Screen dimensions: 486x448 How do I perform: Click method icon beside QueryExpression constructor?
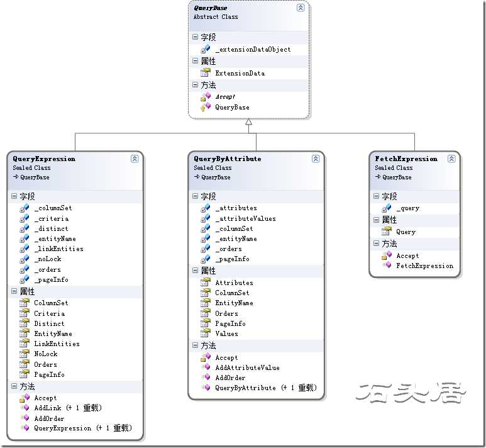(x=25, y=428)
